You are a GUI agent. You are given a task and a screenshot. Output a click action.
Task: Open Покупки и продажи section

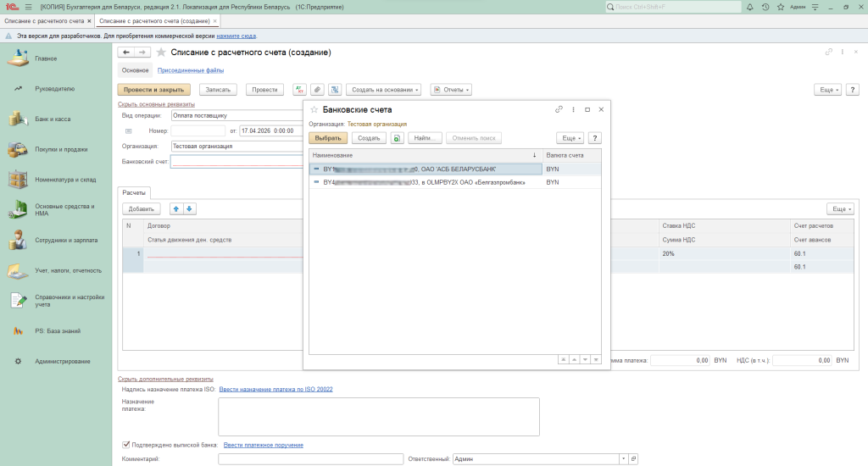(x=61, y=149)
